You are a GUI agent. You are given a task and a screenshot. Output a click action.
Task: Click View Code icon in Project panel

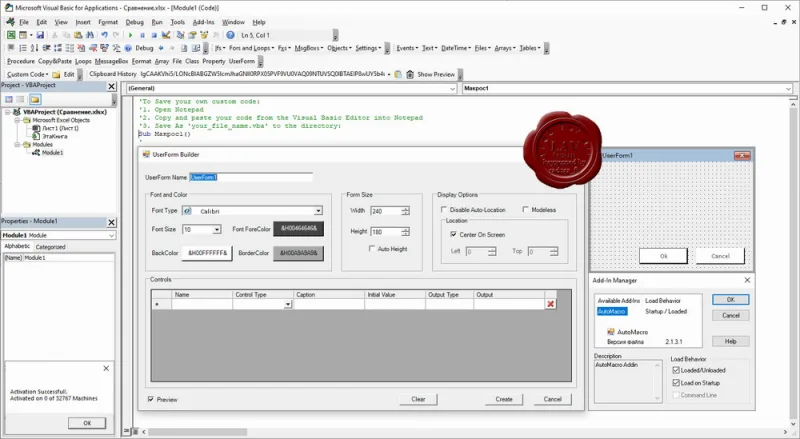(x=9, y=100)
